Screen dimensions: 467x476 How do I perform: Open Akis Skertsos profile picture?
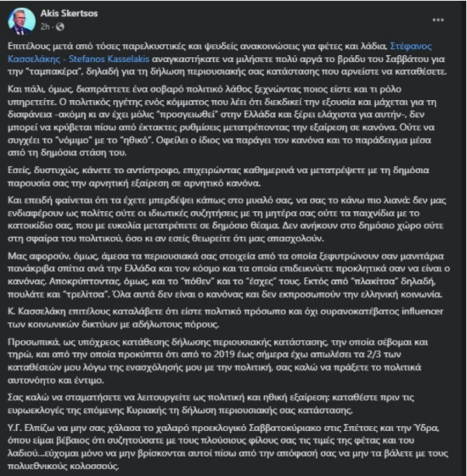[x=22, y=21]
